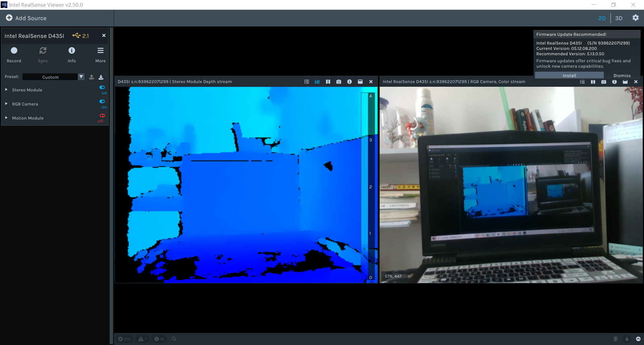The height and width of the screenshot is (345, 644).
Task: Turn on the Motion Module toggle
Action: [x=102, y=116]
